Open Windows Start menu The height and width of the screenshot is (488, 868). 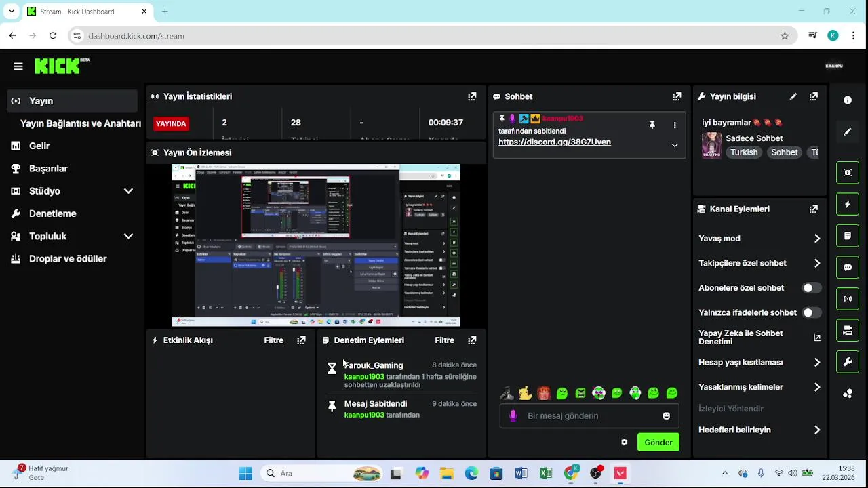point(245,473)
